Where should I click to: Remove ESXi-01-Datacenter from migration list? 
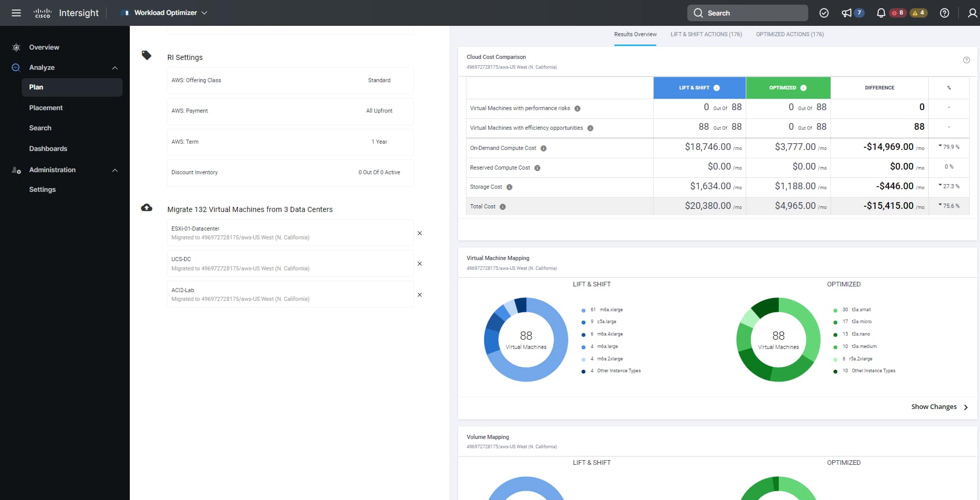419,233
